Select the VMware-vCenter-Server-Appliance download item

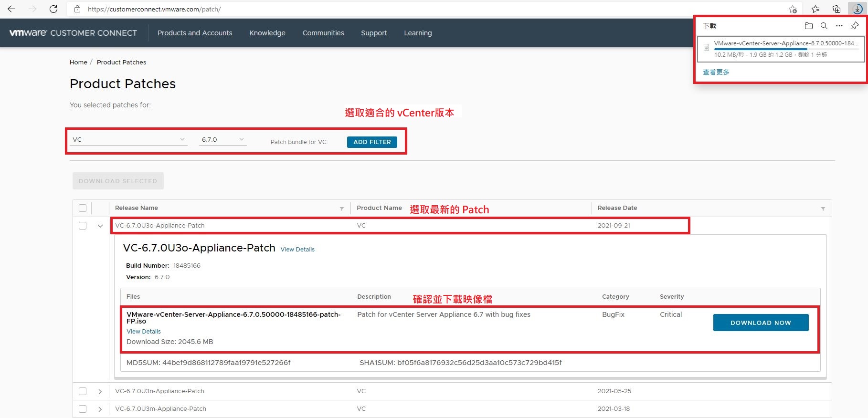[781, 49]
